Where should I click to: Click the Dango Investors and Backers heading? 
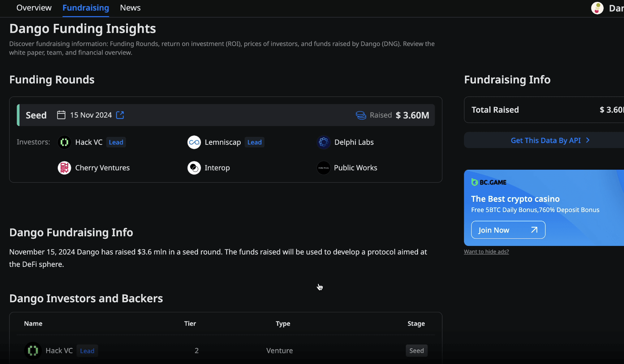[86, 298]
